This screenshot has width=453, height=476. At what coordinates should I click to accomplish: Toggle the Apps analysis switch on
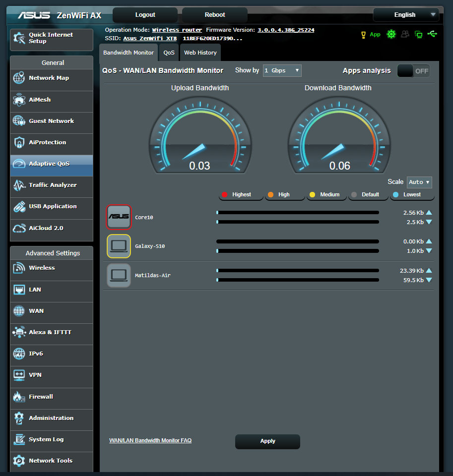tap(413, 71)
